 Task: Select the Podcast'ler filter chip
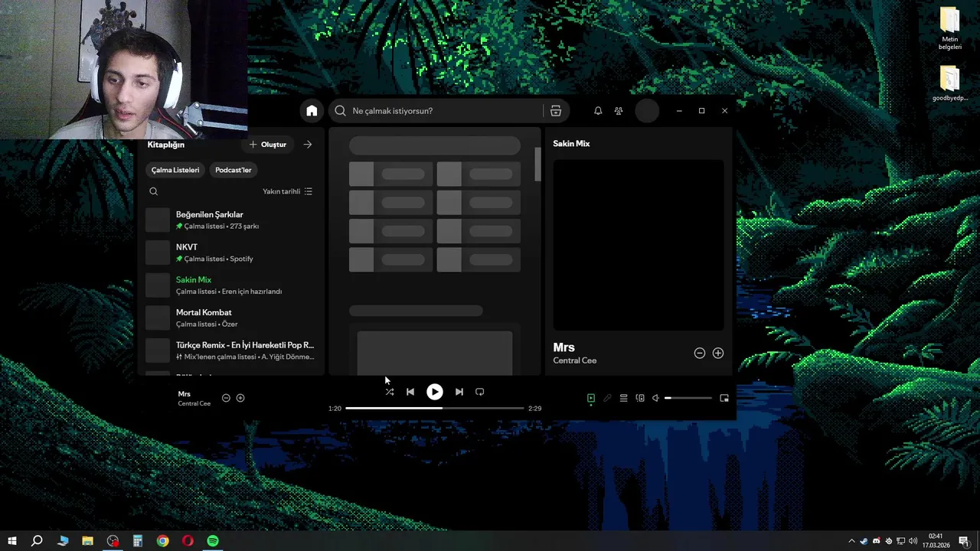click(234, 170)
